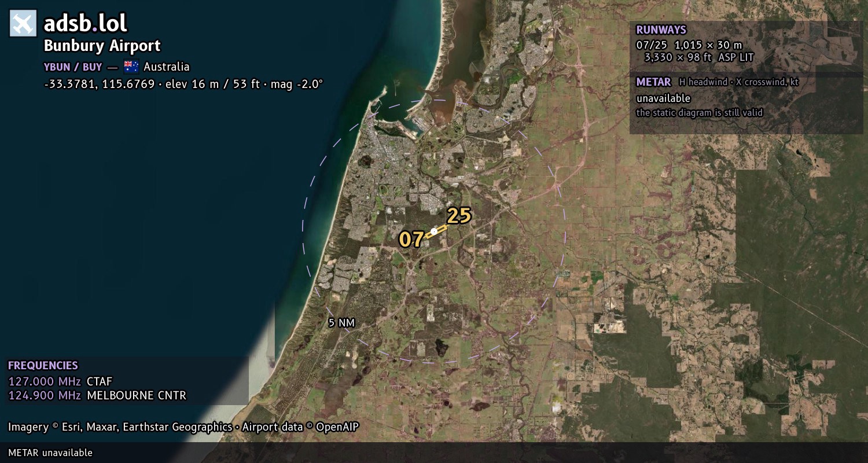This screenshot has width=868, height=463.
Task: Select the coordinates line "-33.3781, 115.6769"
Action: pos(100,84)
